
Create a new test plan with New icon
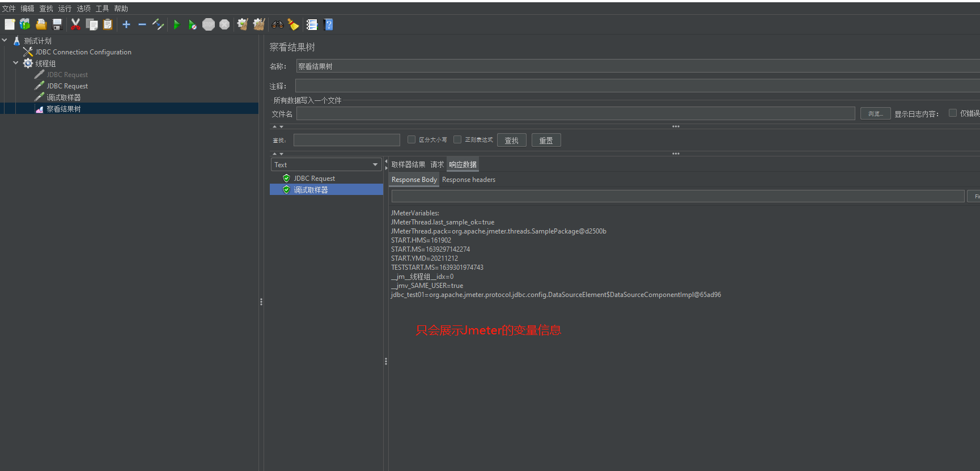tap(10, 24)
